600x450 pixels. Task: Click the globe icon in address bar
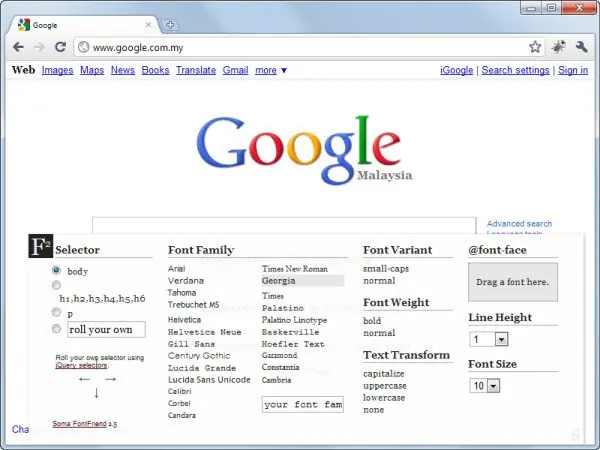coord(83,47)
